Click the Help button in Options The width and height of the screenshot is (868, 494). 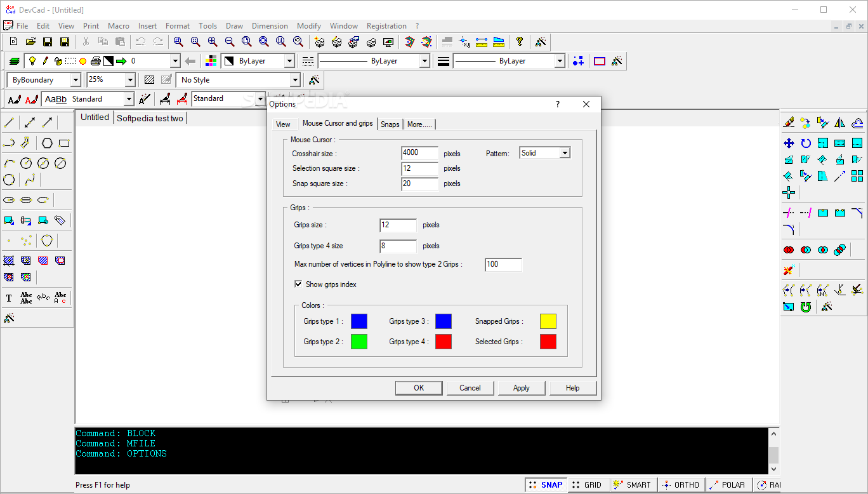tap(573, 388)
